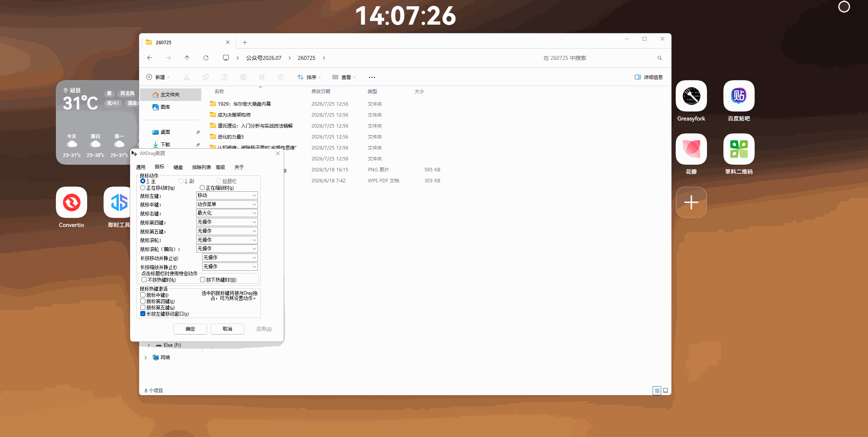The width and height of the screenshot is (868, 437).
Task: Switch to the 关于 tab in AltDrag
Action: (x=239, y=167)
